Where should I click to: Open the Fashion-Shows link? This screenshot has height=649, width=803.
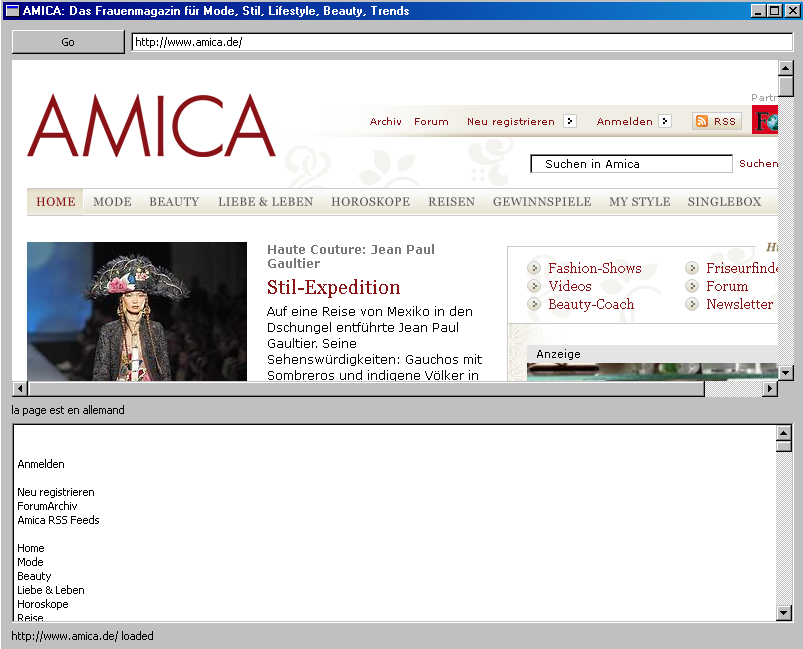point(595,268)
